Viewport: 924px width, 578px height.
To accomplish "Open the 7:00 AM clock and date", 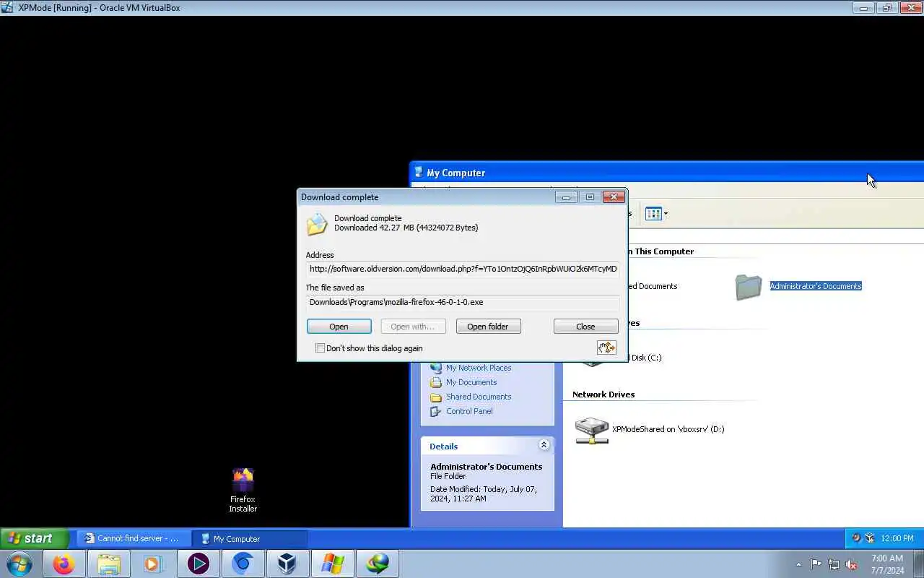I will click(x=887, y=564).
